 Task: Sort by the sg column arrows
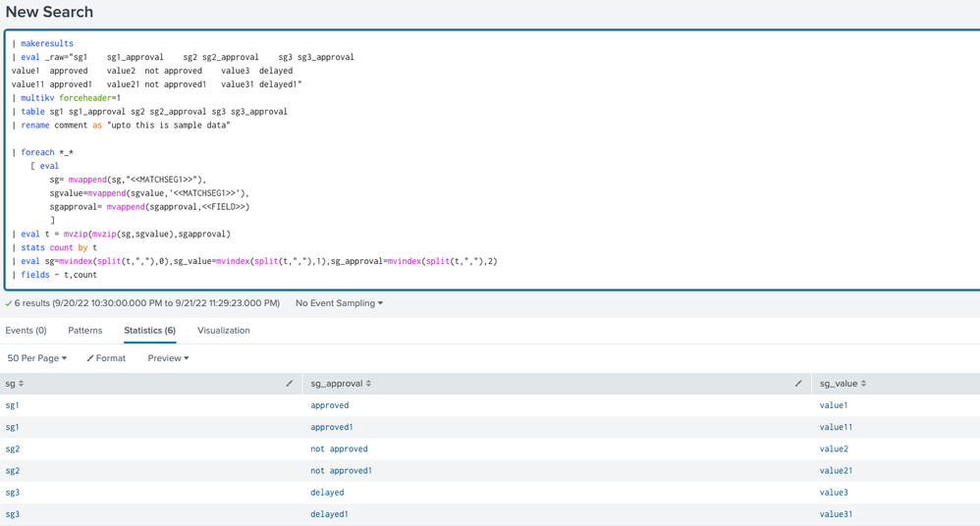click(x=22, y=384)
